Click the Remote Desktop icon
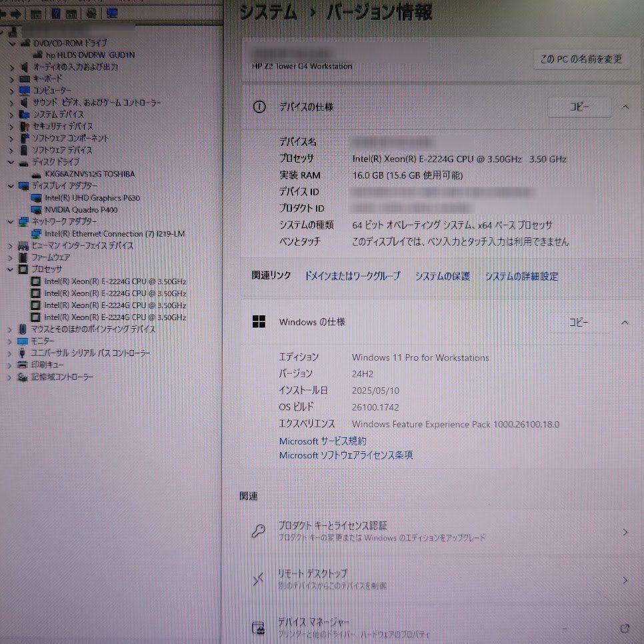Screen dimensions: 644x644 coord(259,579)
